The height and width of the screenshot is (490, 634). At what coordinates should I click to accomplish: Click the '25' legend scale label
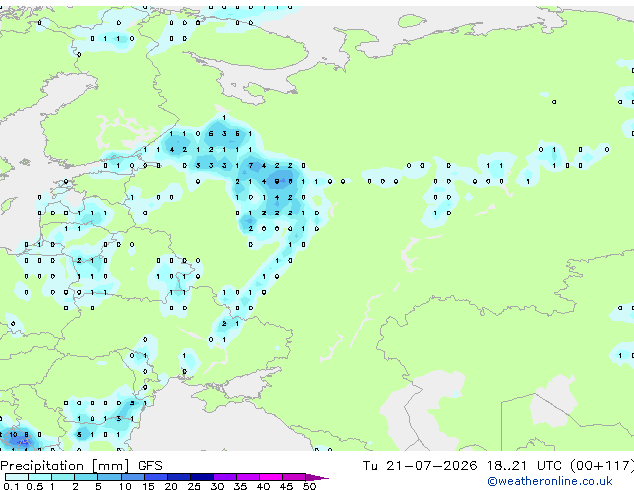[194, 486]
